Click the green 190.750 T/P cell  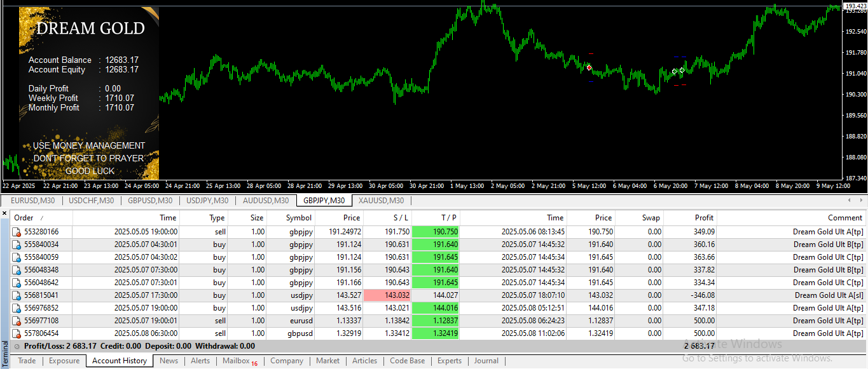click(436, 232)
